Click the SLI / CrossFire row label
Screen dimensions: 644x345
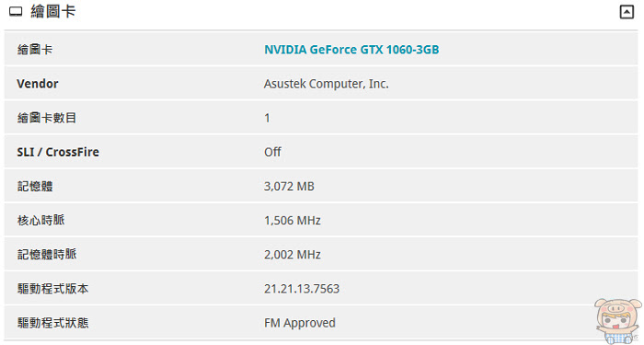coord(58,152)
